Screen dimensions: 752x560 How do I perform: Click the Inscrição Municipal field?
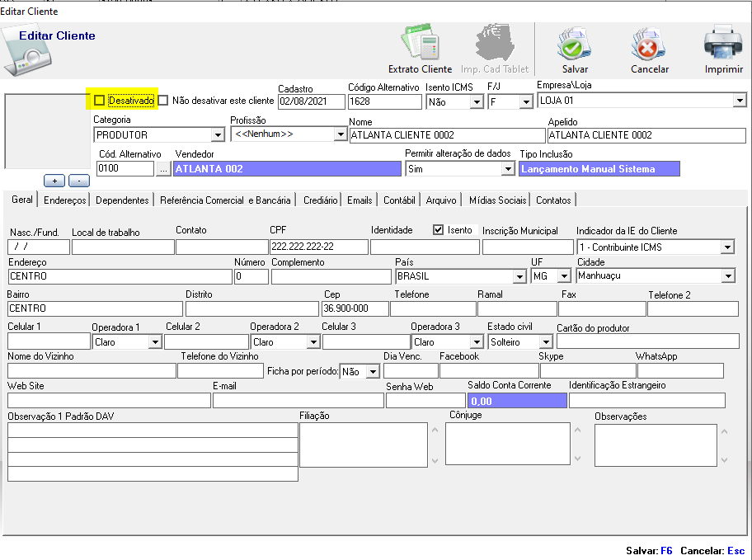tap(528, 247)
